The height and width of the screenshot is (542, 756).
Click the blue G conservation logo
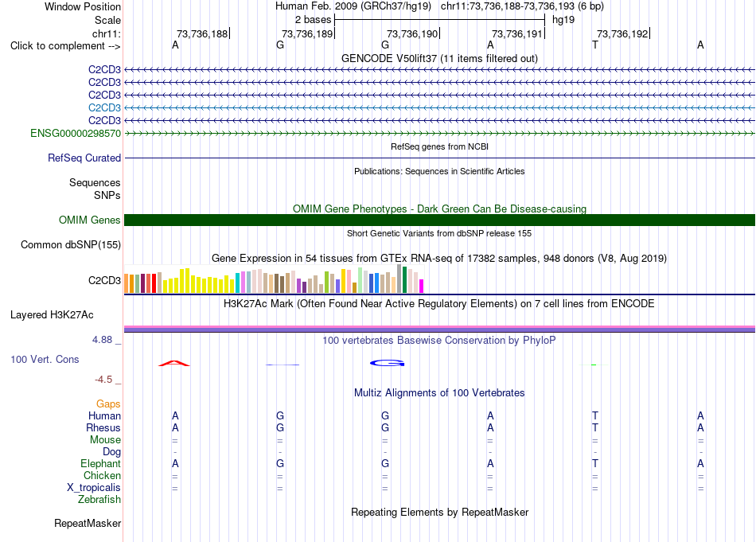tap(388, 363)
